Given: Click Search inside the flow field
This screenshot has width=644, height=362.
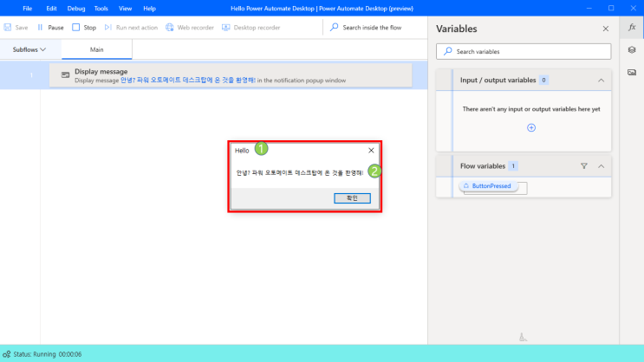Looking at the screenshot, I should point(372,28).
